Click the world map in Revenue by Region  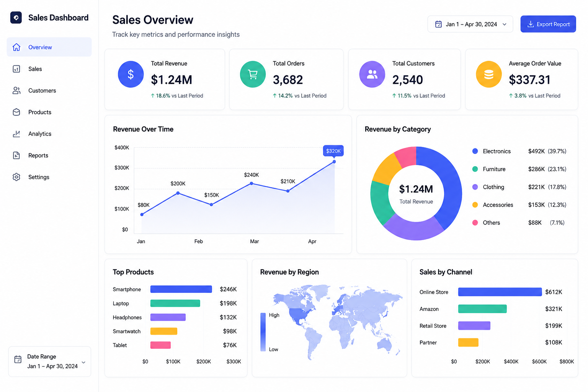click(x=338, y=322)
